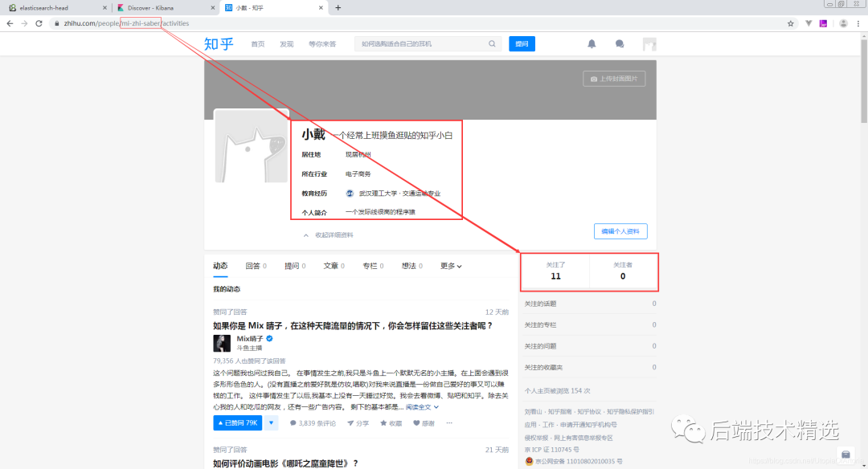
Task: Click the Mix晴子 author avatar
Action: (x=222, y=343)
